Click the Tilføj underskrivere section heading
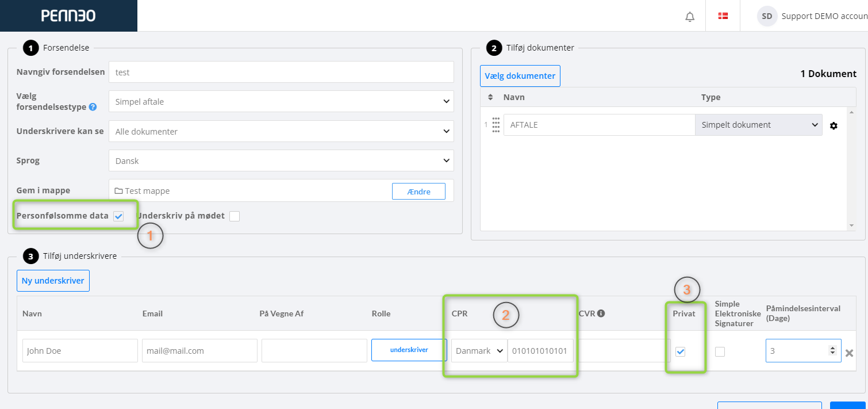The width and height of the screenshot is (868, 409). (80, 256)
